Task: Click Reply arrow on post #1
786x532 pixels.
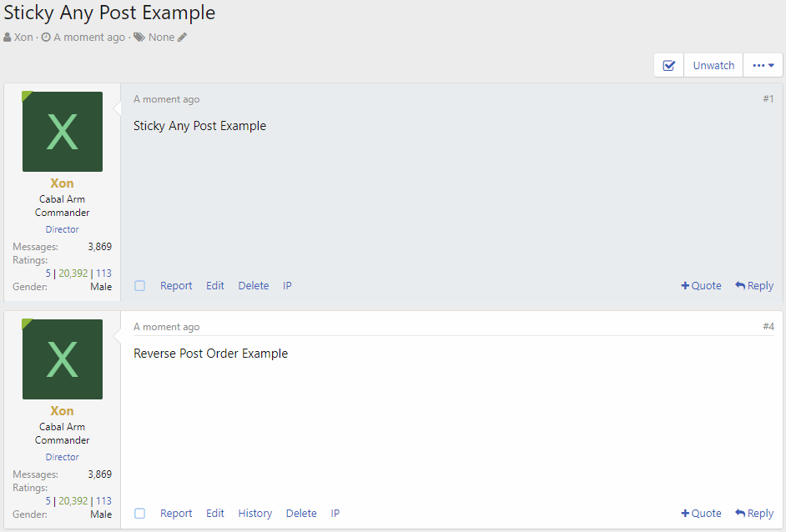Action: pos(754,286)
